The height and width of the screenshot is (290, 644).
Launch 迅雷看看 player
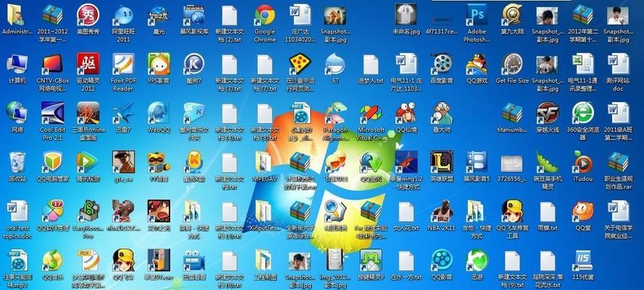(194, 260)
